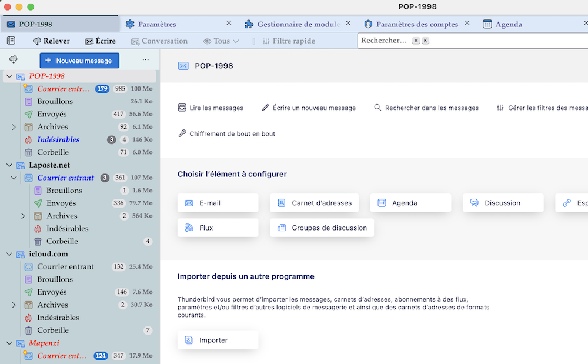Close the Gestionnaire de modules tab

tap(348, 24)
